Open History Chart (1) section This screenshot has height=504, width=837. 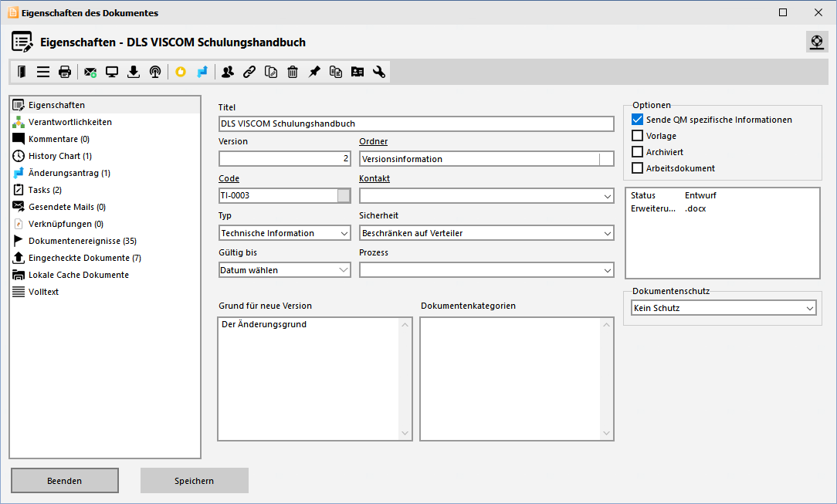tap(105, 156)
